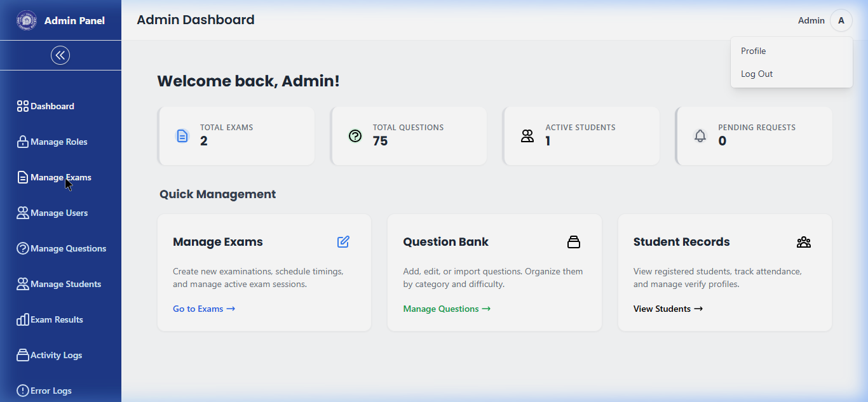Click the Manage Questions question-mark icon in sidebar

click(23, 248)
